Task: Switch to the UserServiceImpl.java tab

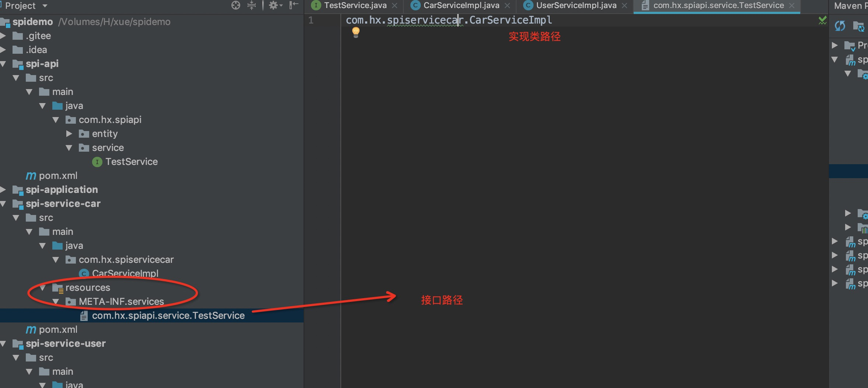Action: coord(576,6)
